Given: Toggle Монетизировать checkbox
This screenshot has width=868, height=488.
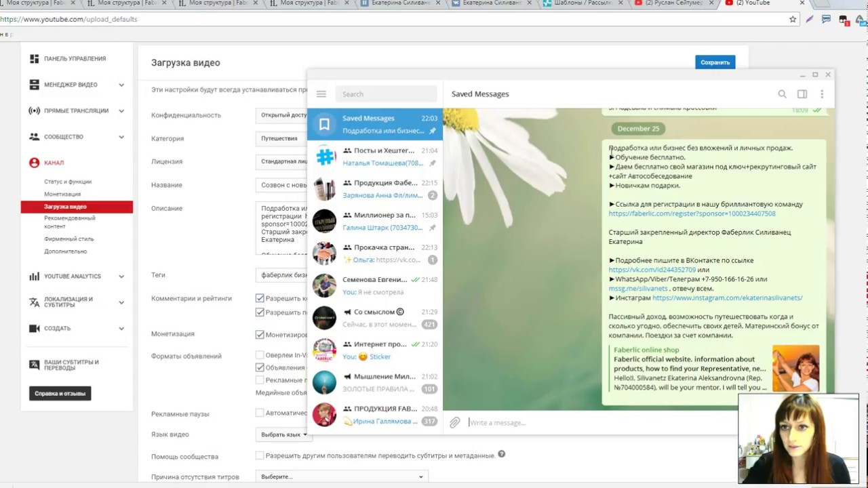Looking at the screenshot, I should click(260, 334).
